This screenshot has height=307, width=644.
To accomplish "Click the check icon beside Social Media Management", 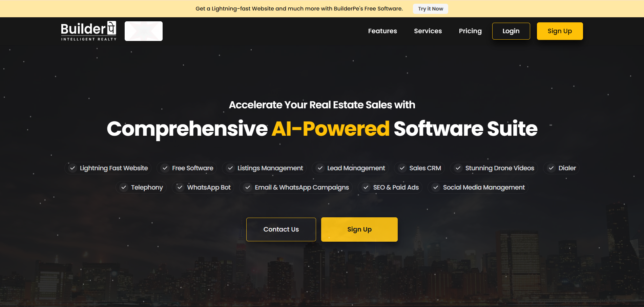I will coord(436,187).
